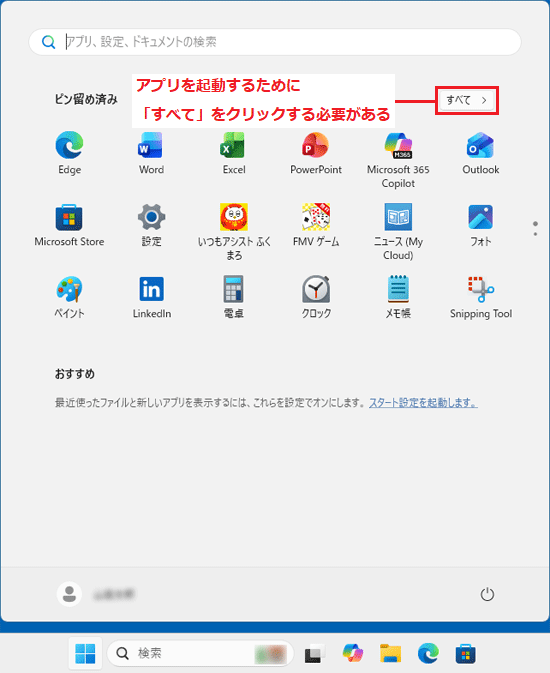Open the 電卓 calculator app
550x673 pixels.
point(234,297)
